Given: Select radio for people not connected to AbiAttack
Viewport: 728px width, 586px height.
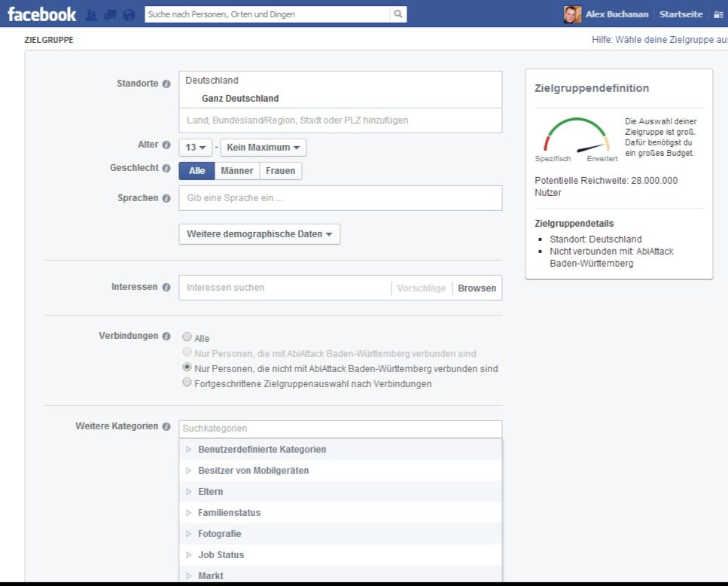Looking at the screenshot, I should (187, 368).
